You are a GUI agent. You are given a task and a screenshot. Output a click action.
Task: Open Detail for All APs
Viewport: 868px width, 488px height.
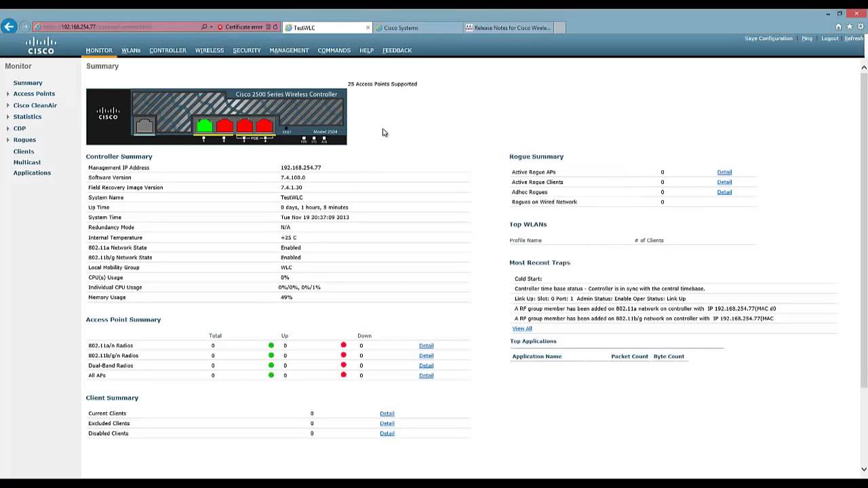pos(426,375)
